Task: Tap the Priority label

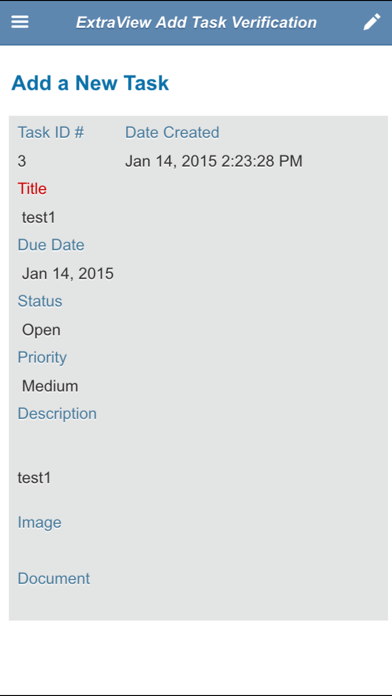Action: coord(42,357)
